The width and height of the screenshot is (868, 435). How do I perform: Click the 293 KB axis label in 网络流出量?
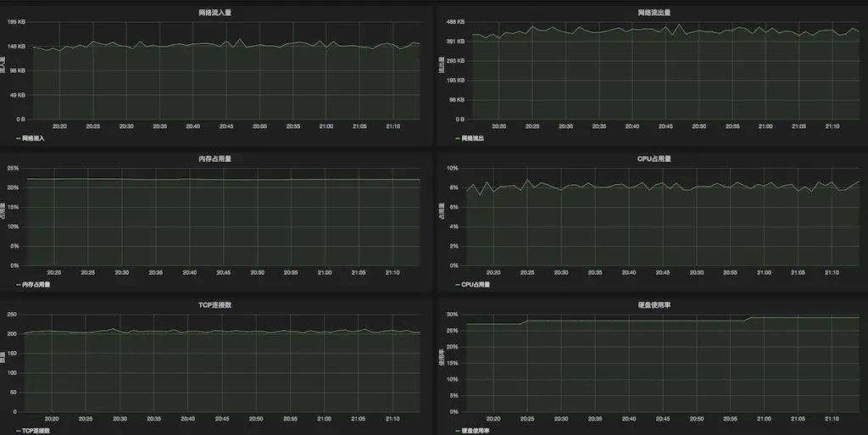pos(455,61)
